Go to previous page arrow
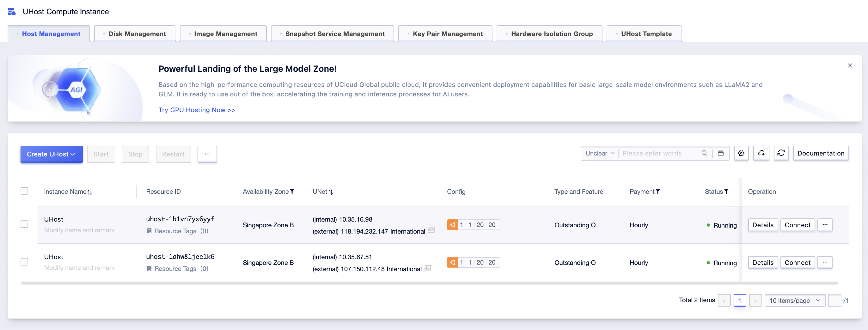Image resolution: width=868 pixels, height=330 pixels. click(724, 300)
